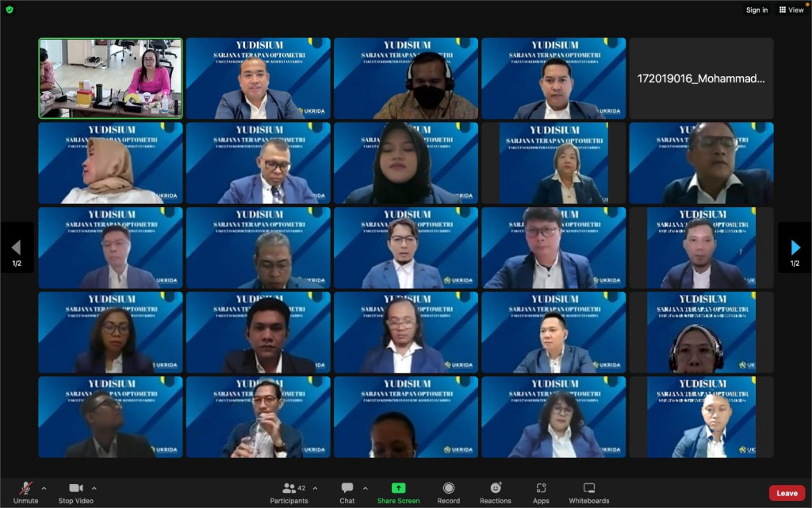
Task: Expand the chevron next to Participants
Action: click(315, 488)
